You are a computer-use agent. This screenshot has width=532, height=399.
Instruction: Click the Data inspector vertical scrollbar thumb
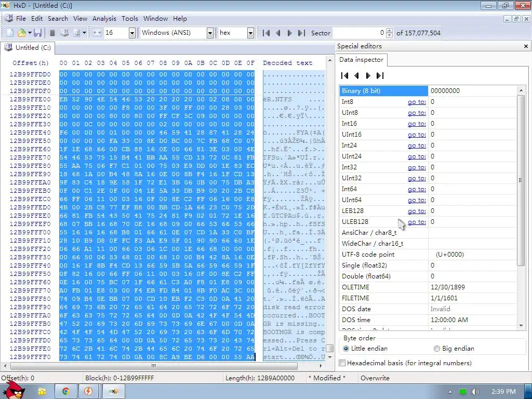pyautogui.click(x=521, y=180)
